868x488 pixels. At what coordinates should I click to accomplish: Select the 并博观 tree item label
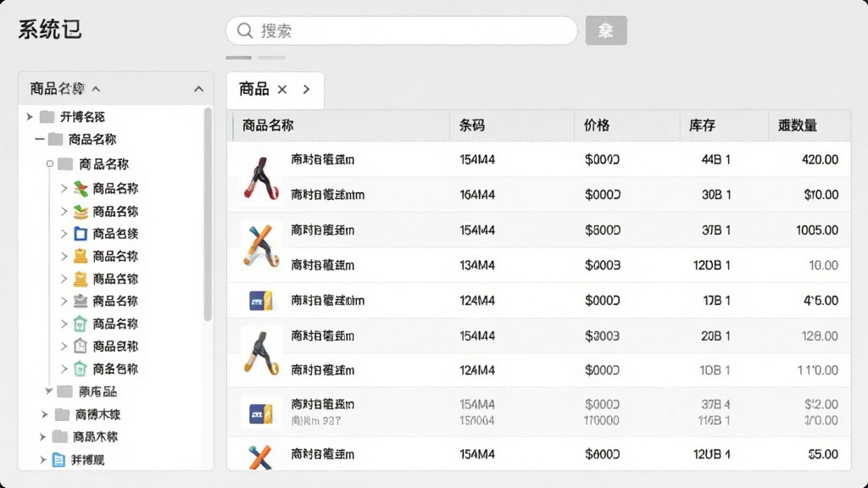tap(87, 460)
